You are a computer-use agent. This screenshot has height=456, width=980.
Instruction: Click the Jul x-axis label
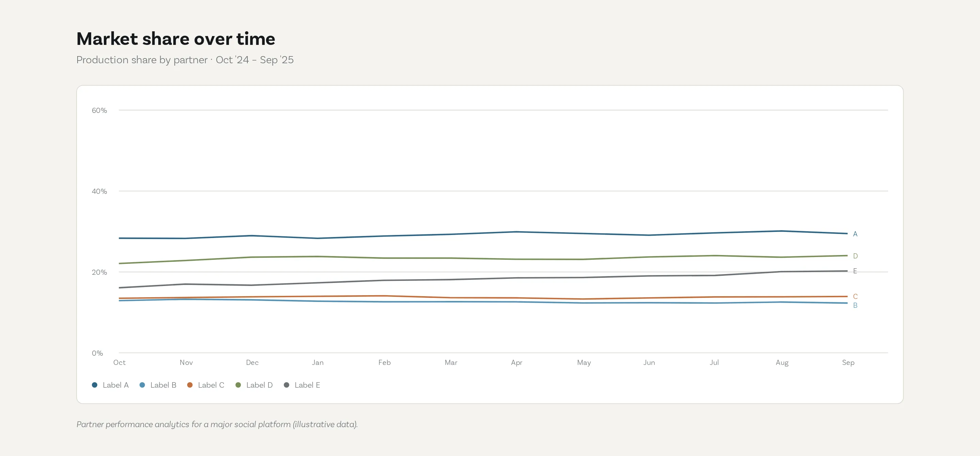coord(715,362)
